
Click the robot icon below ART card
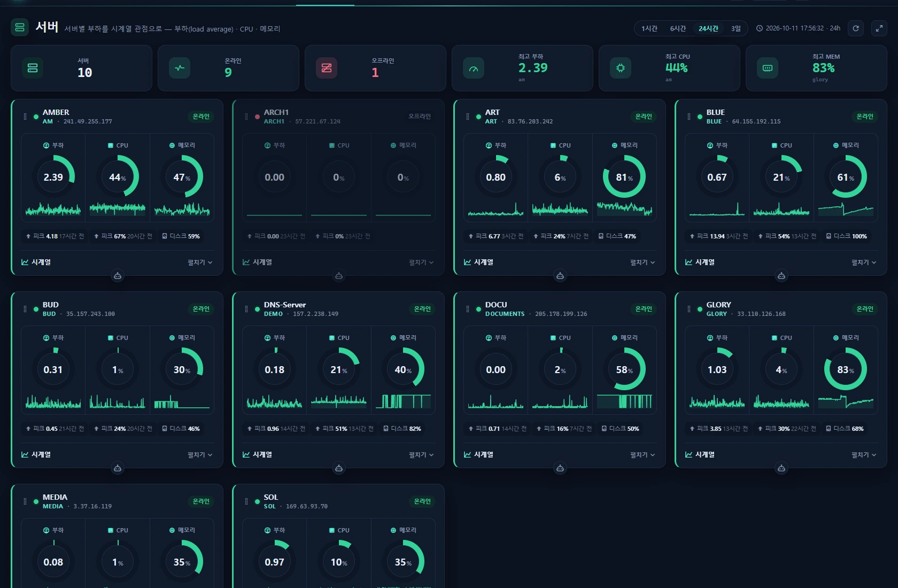coord(560,276)
